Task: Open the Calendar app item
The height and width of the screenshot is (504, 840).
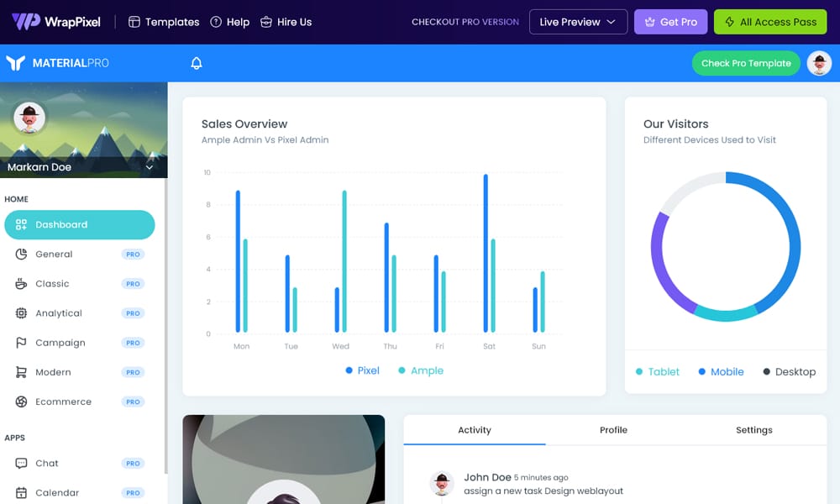Action: pyautogui.click(x=79, y=492)
